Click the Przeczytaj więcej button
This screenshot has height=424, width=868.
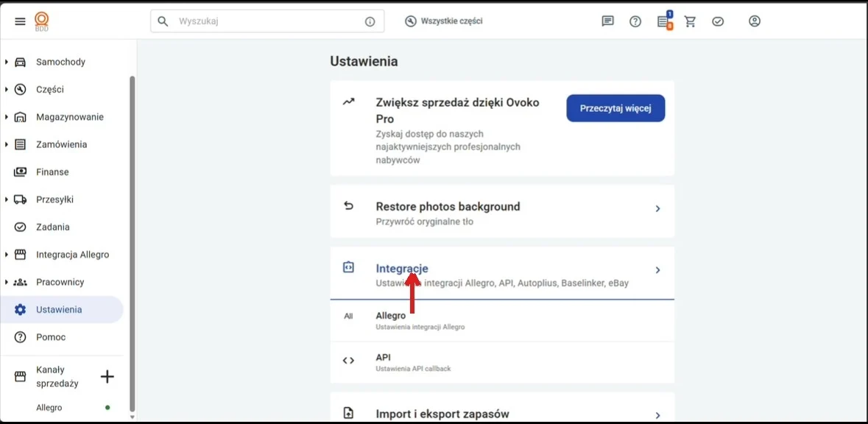coord(615,108)
